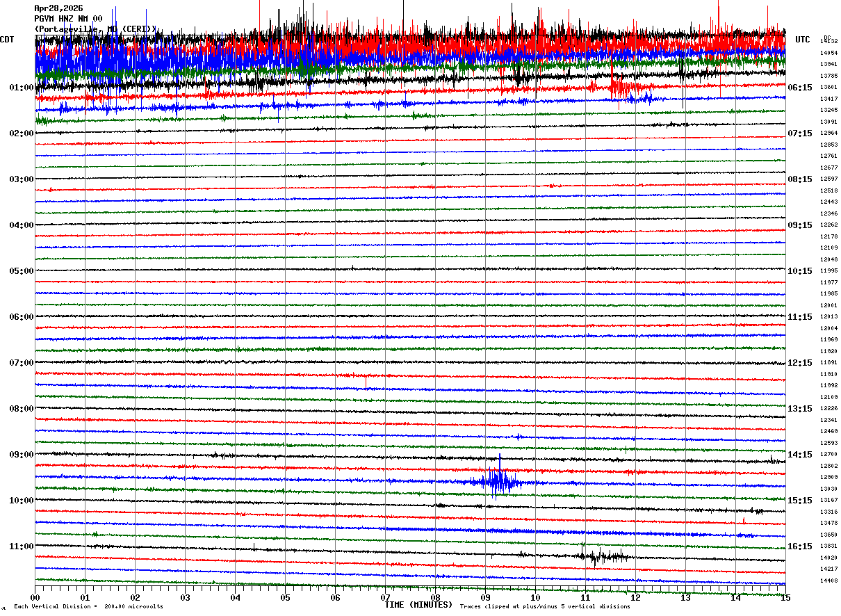Click the DC offset value 12518
The height and width of the screenshot is (616, 841).
(x=828, y=191)
